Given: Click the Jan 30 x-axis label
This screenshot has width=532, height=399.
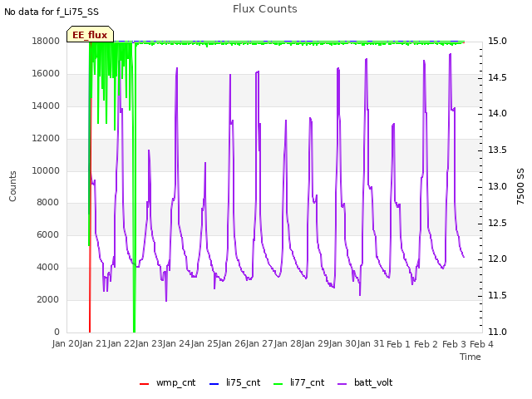Looking at the screenshot, I should point(343,343).
